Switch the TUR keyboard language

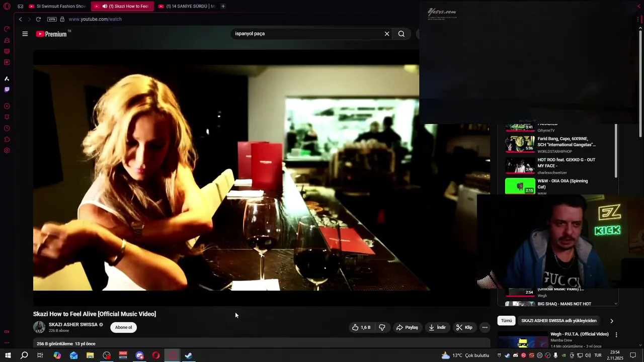pos(598,355)
